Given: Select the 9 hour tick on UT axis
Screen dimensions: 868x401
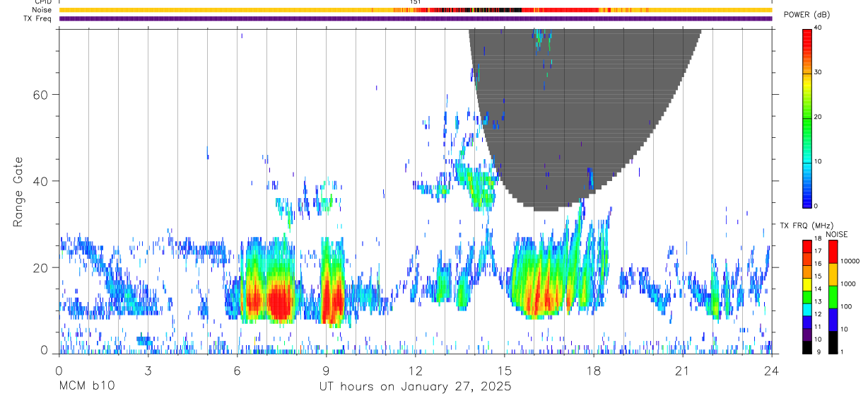Looking at the screenshot, I should pos(326,370).
